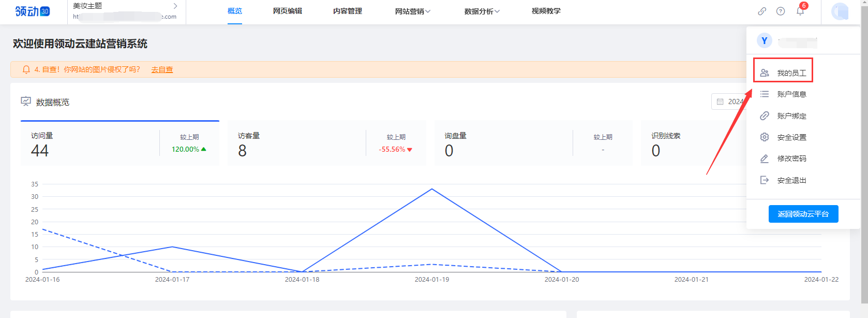Open the date picker field
This screenshot has height=318, width=868.
[x=728, y=102]
